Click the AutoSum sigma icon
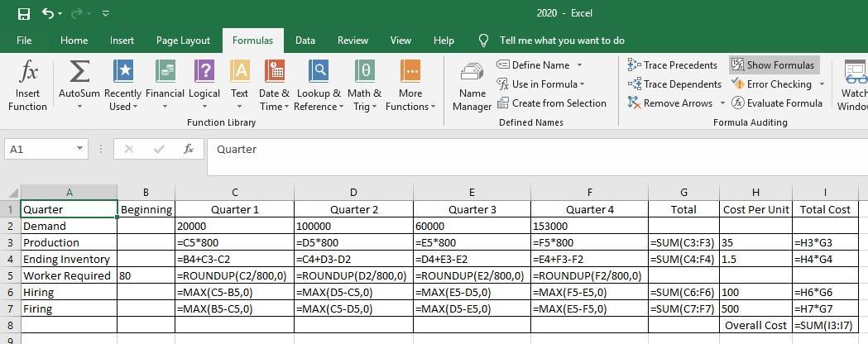Image resolution: width=868 pixels, height=344 pixels. [79, 71]
